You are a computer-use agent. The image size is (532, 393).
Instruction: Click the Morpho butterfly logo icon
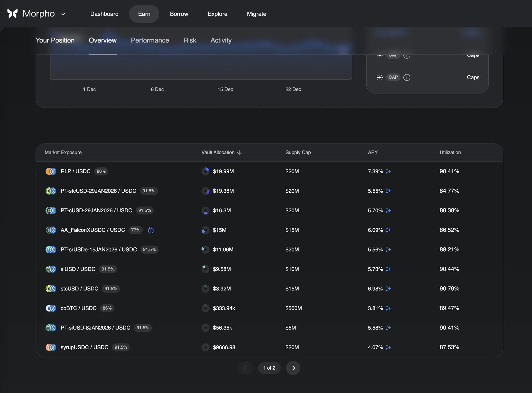(x=13, y=14)
